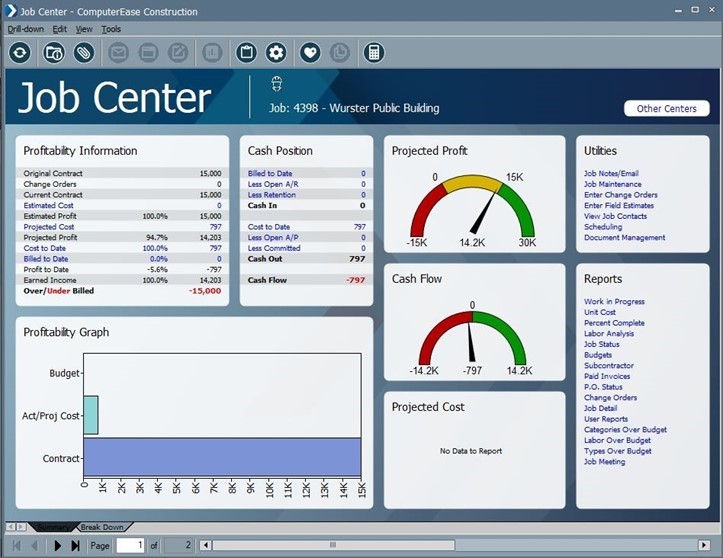Click the Contract bar in Profitability Graph
Viewport: 723px width, 558px height.
[x=222, y=457]
